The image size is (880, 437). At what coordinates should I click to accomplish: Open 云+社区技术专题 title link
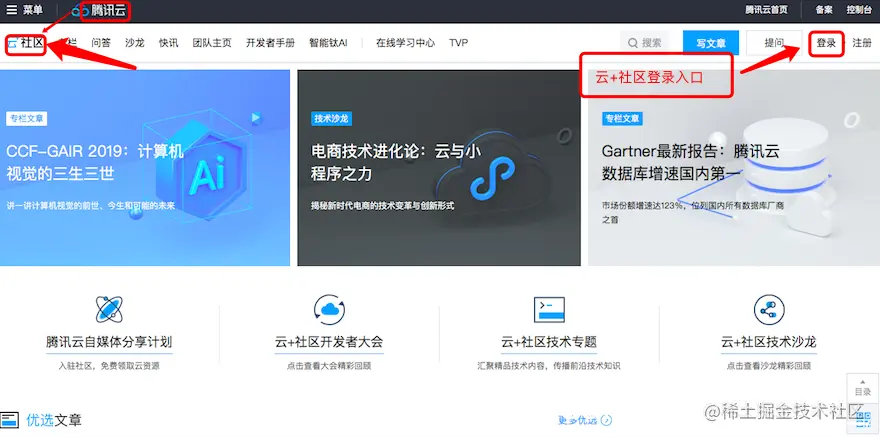(549, 342)
